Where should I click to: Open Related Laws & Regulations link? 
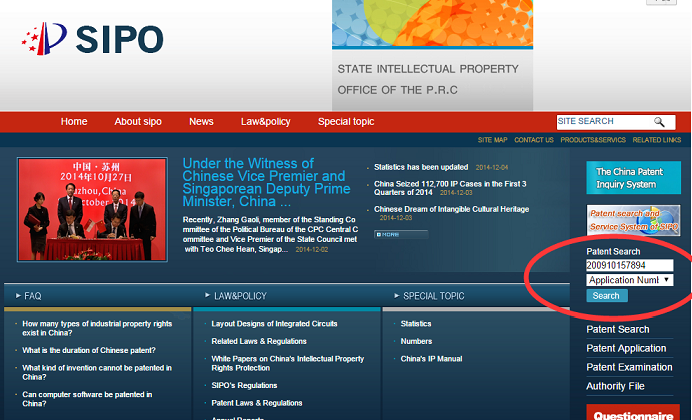pos(259,341)
